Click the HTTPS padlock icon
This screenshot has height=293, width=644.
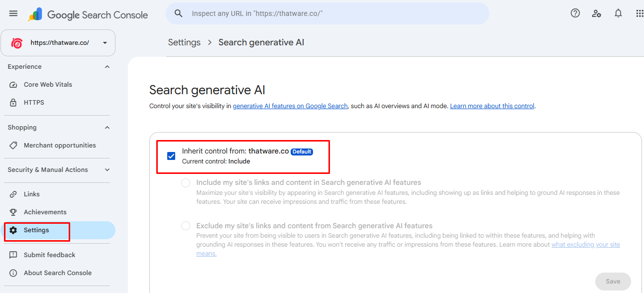pos(13,103)
